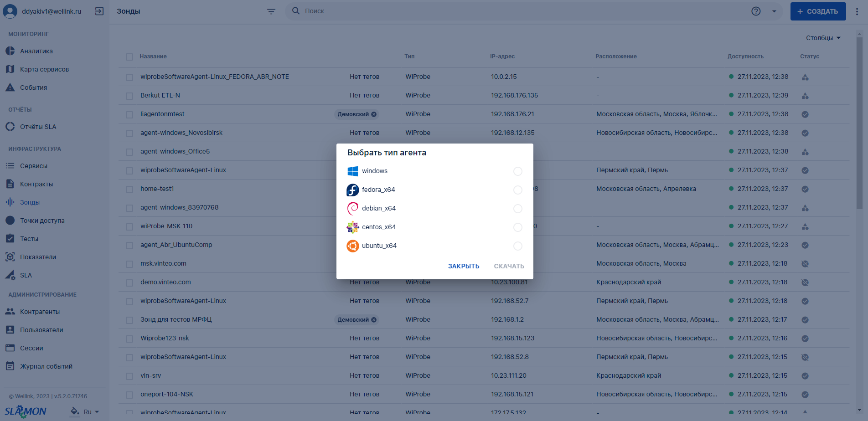The image size is (868, 421).
Task: Expand the dropdown arrow next to help icon
Action: click(x=774, y=11)
